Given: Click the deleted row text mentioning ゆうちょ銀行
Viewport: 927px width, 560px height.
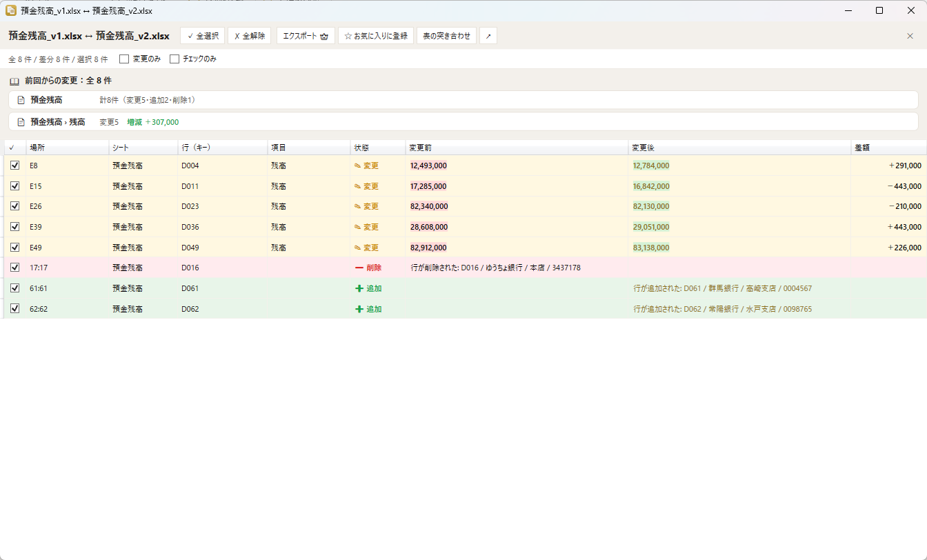Looking at the screenshot, I should pyautogui.click(x=496, y=268).
